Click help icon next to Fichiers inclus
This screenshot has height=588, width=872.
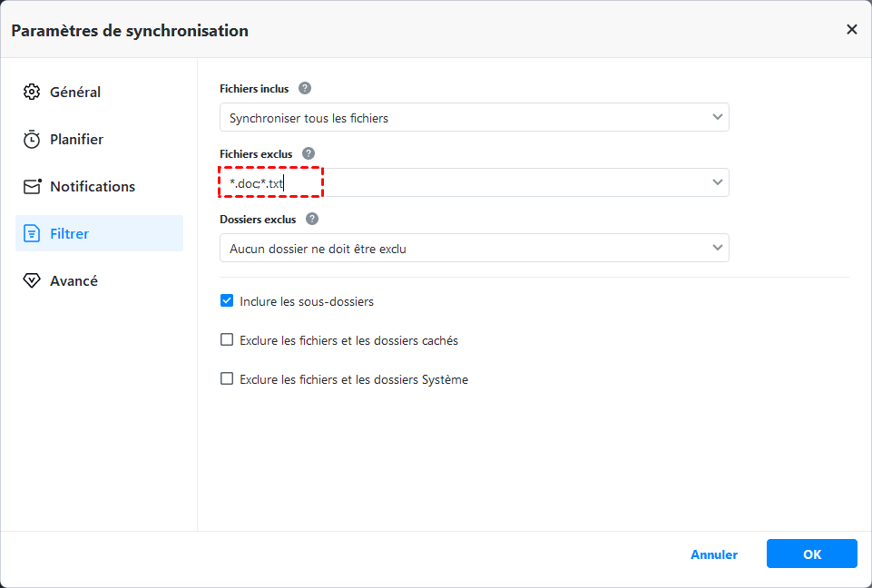305,89
